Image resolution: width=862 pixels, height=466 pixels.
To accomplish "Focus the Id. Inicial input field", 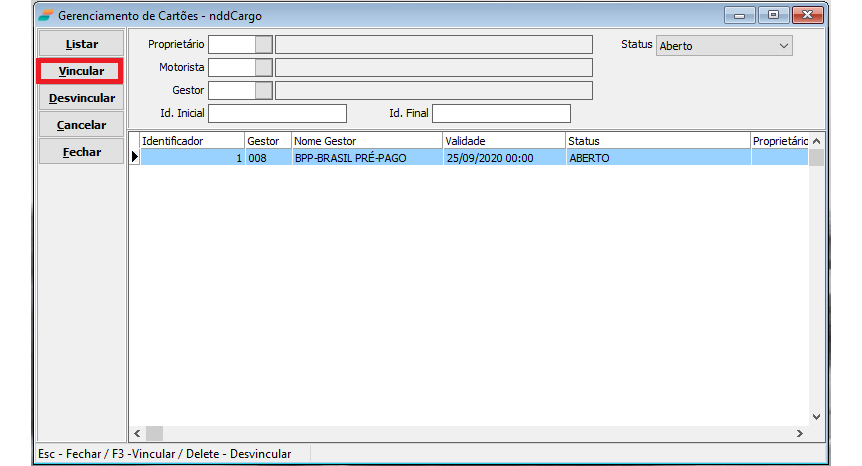I will (277, 113).
